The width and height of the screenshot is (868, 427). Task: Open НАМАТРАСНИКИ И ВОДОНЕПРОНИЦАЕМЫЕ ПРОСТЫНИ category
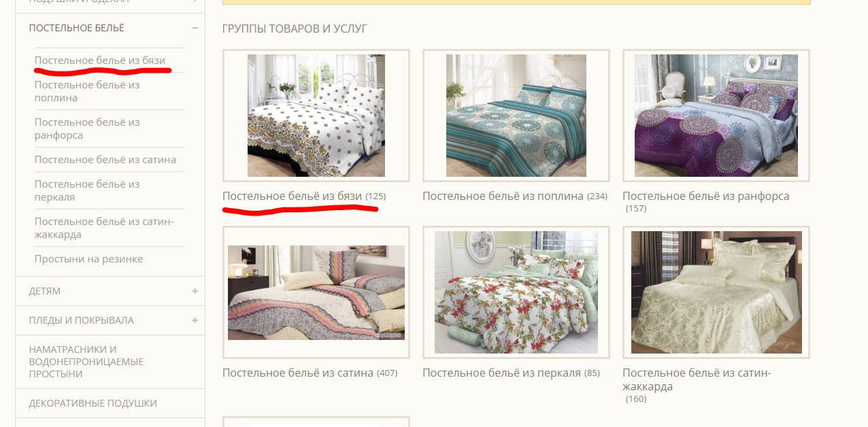pos(86,362)
